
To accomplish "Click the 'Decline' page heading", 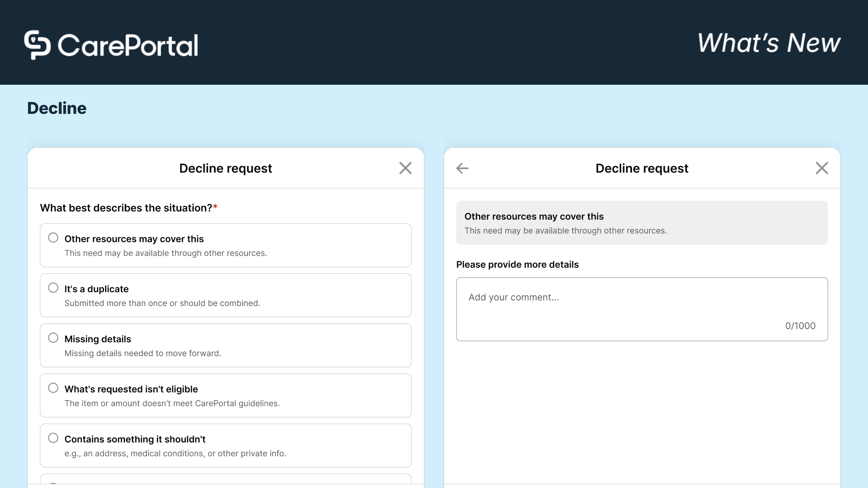I will click(57, 108).
